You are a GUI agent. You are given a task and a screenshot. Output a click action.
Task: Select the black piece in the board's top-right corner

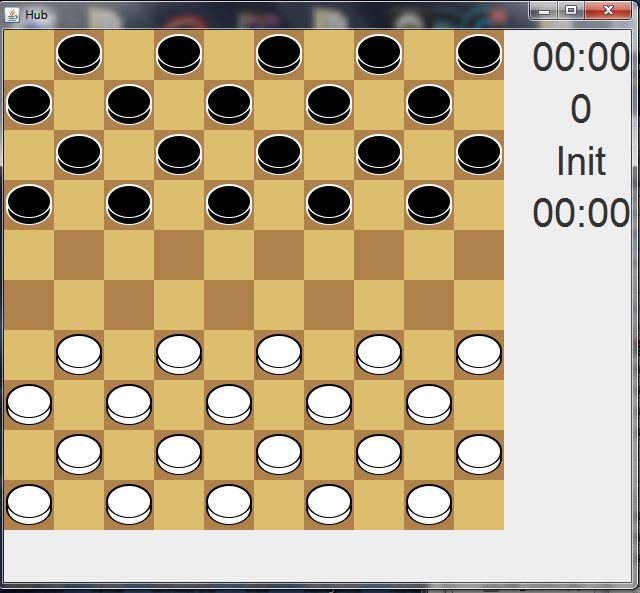click(x=479, y=54)
